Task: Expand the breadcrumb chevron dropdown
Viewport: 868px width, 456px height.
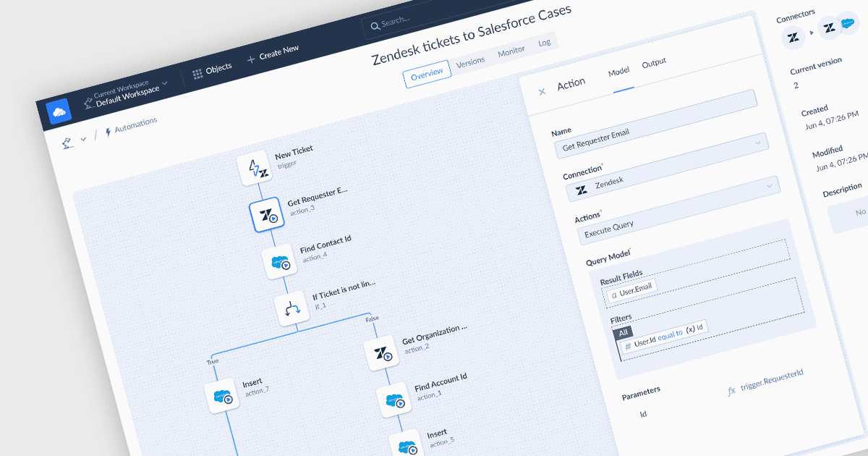Action: (x=82, y=138)
